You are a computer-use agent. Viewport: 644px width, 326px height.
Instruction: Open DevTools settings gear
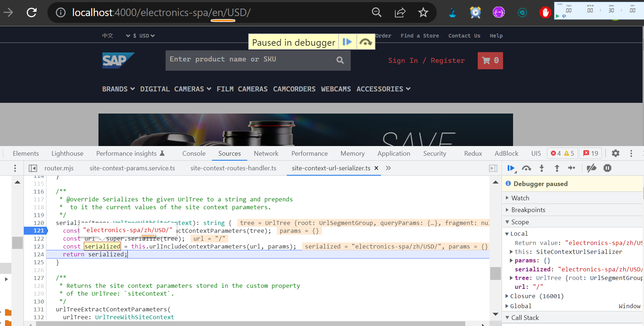pyautogui.click(x=615, y=153)
